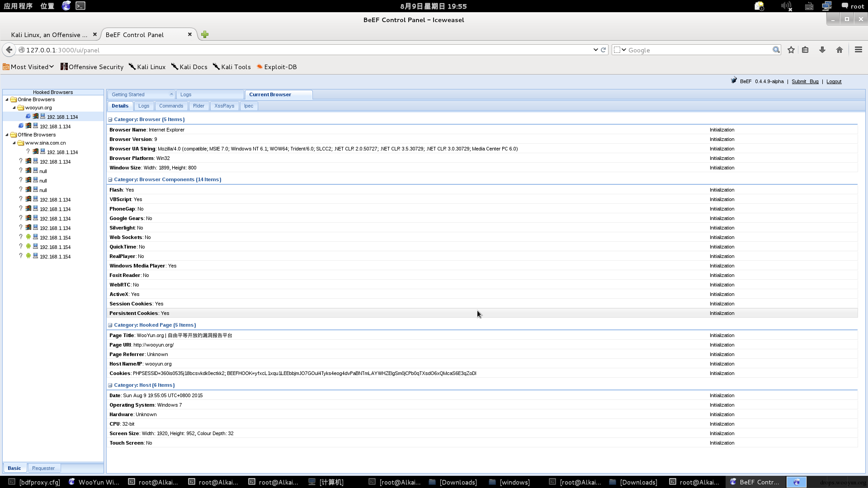This screenshot has height=488, width=868.
Task: Open the Rider sub-tab
Action: pos(198,106)
